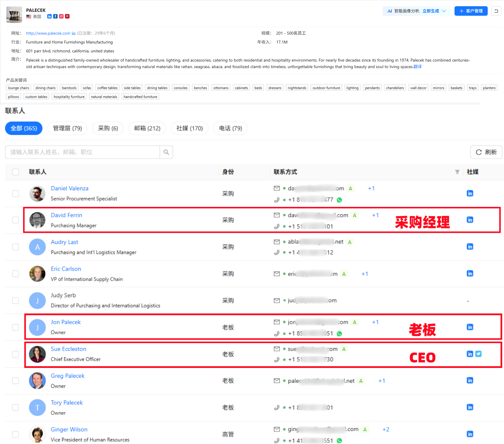
Task: Open Greg Palecek's LinkedIn profile icon
Action: point(470,380)
